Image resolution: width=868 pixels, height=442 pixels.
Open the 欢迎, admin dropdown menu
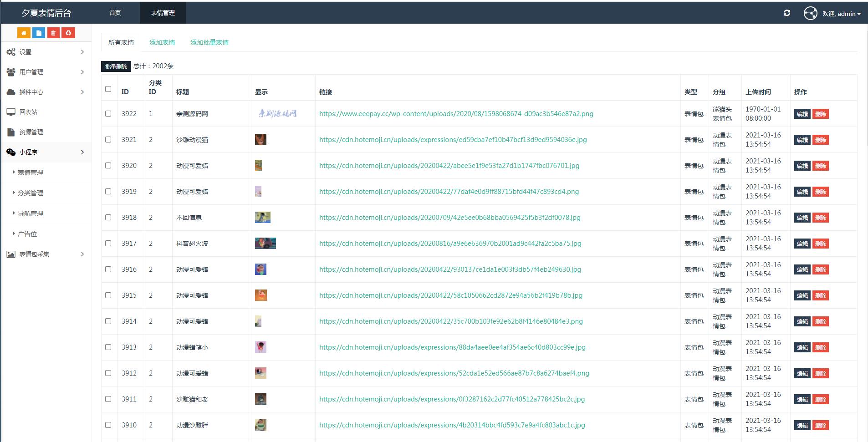click(841, 14)
